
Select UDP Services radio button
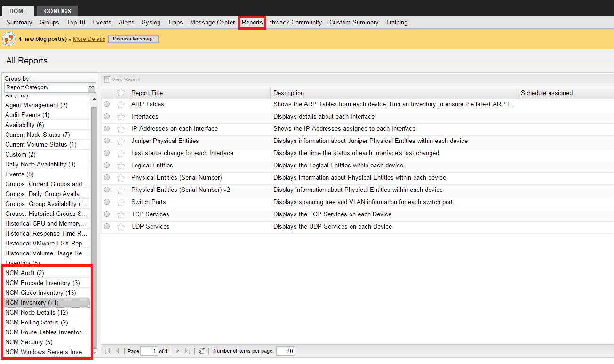click(107, 226)
